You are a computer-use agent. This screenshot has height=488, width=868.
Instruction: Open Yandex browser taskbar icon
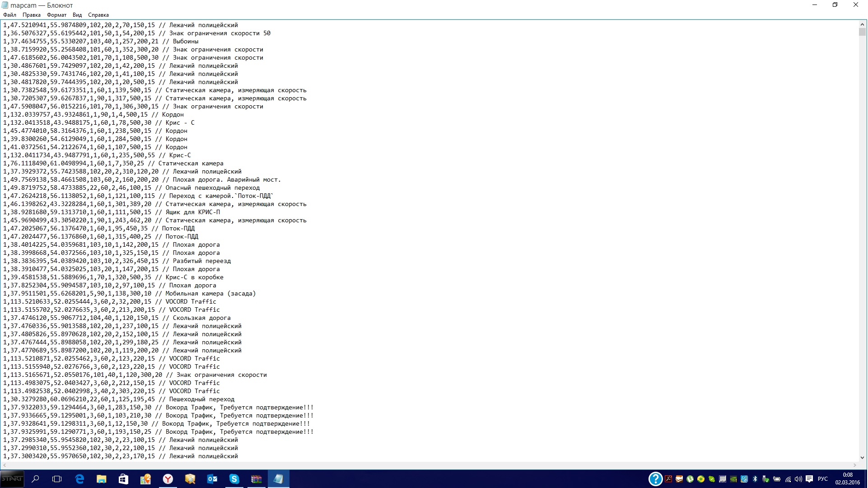click(x=168, y=479)
